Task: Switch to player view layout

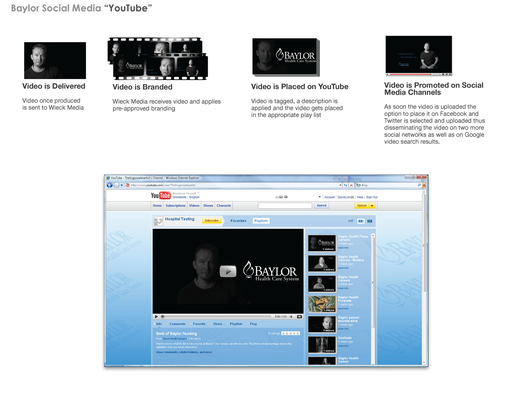Action: pyautogui.click(x=361, y=221)
